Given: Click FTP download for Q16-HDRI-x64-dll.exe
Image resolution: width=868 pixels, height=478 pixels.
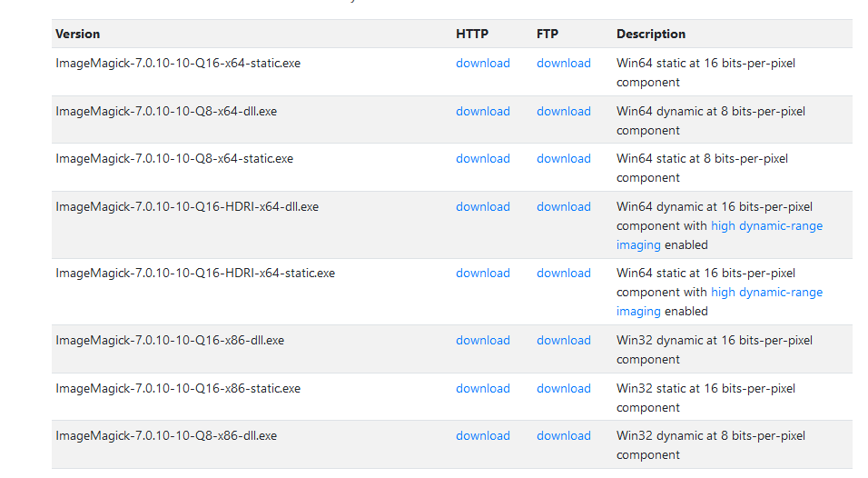Looking at the screenshot, I should click(x=564, y=207).
